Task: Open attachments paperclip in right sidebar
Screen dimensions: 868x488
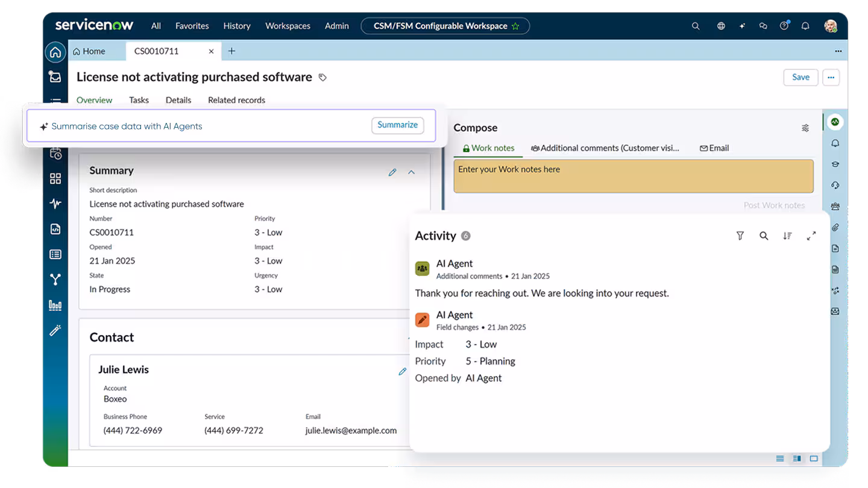Action: coord(835,228)
